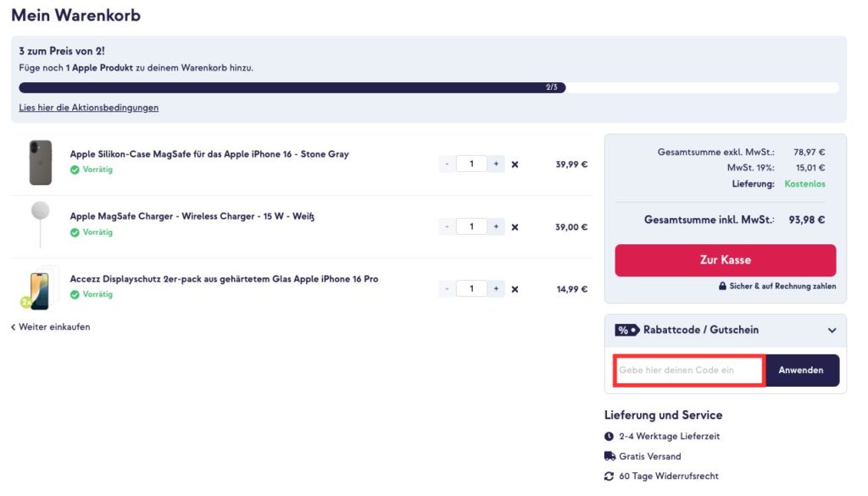Viewport: 868px width, 496px height.
Task: Open Apple Silikon-Case MagSafe product title
Action: pos(209,154)
